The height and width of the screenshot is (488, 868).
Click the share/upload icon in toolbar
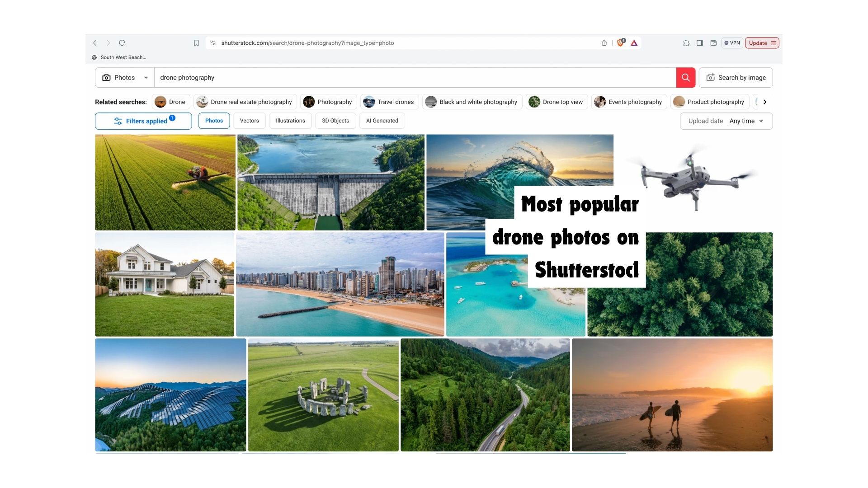coord(604,43)
